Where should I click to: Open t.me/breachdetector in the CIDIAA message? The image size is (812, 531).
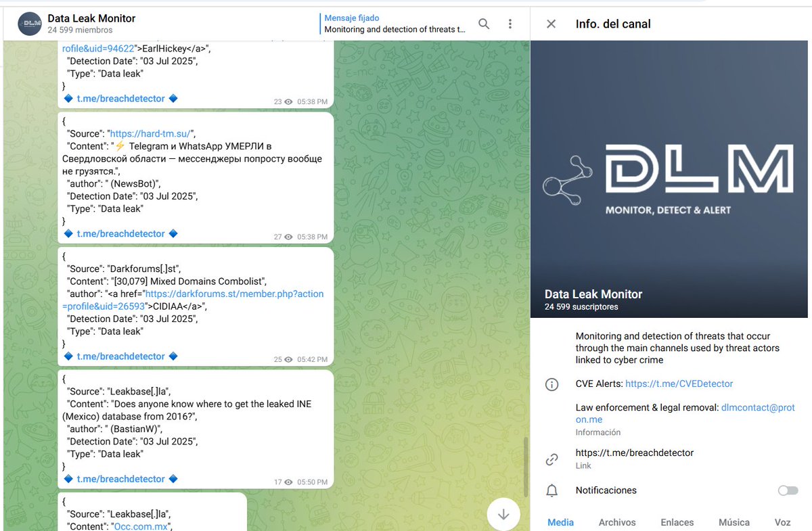(120, 356)
